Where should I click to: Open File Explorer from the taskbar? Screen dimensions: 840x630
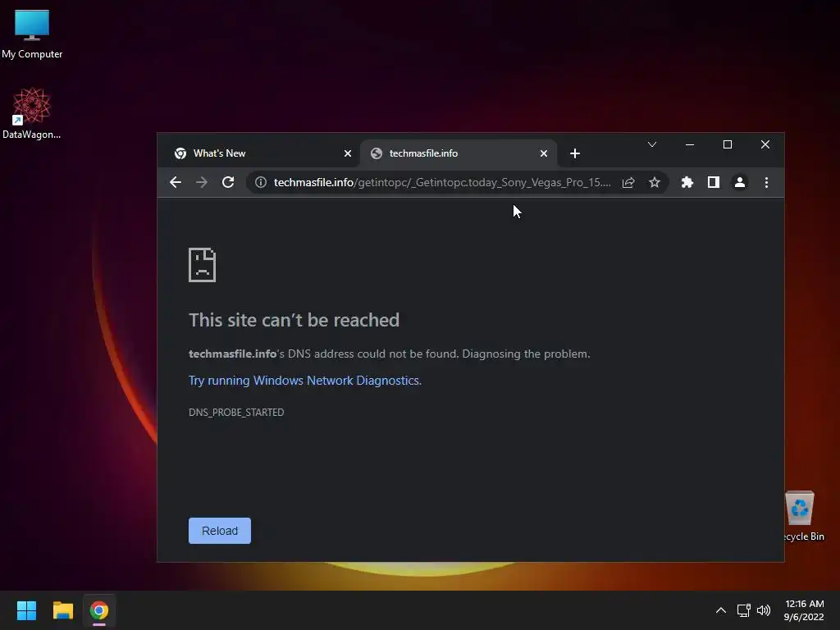[62, 610]
